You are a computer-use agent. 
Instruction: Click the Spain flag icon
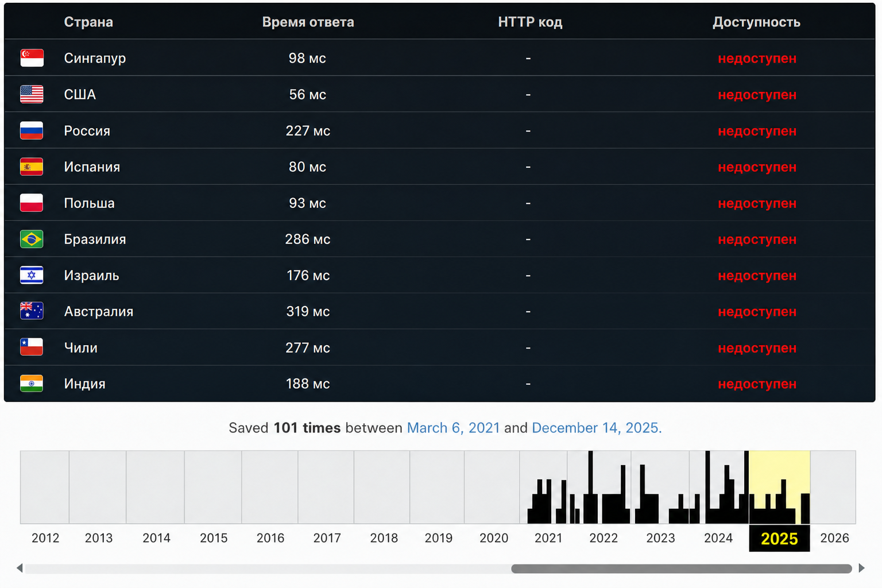click(32, 167)
